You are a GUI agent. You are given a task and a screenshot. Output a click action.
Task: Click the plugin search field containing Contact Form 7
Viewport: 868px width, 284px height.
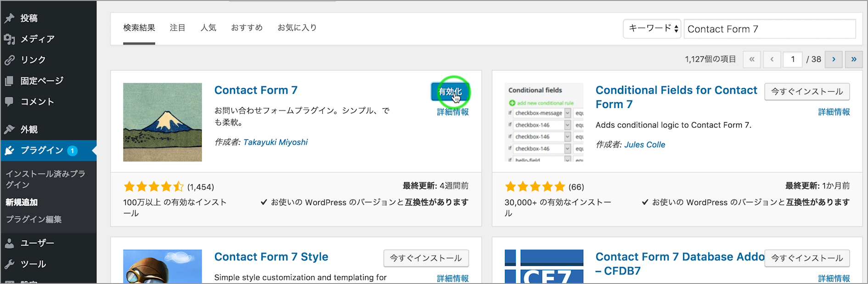[x=770, y=29]
